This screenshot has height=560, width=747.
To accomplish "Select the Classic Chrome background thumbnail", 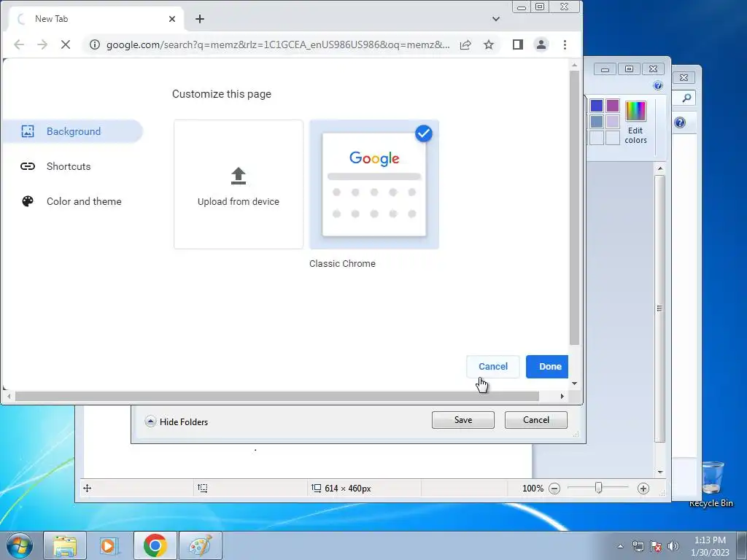I will pyautogui.click(x=374, y=184).
